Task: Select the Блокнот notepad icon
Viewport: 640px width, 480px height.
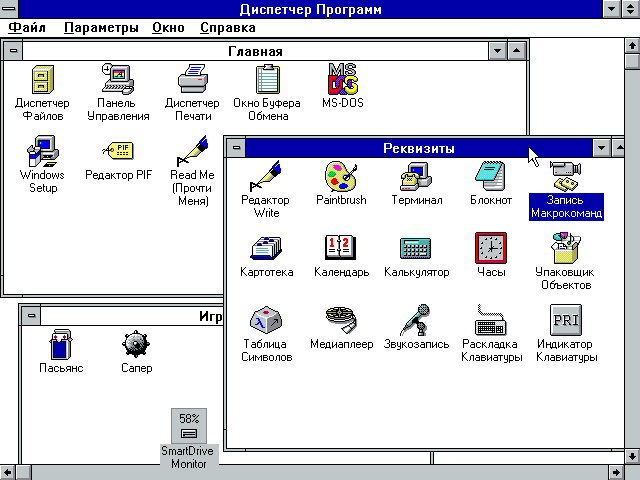Action: click(x=491, y=176)
